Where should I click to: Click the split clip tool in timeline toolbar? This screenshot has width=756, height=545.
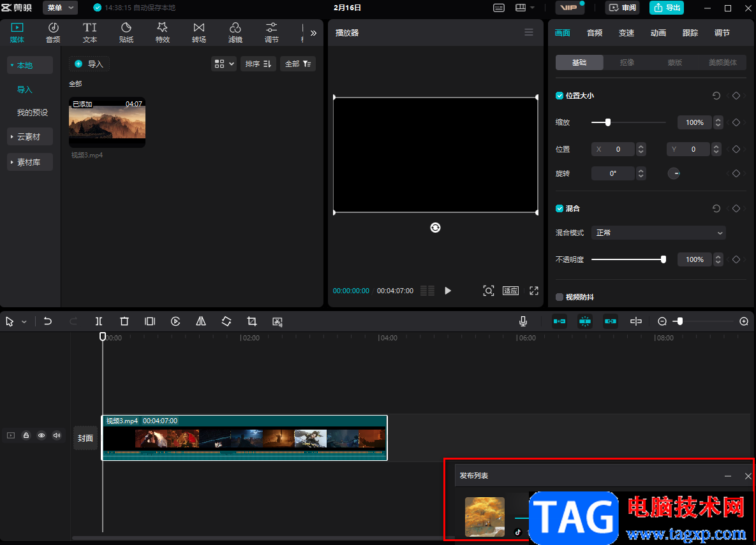pyautogui.click(x=99, y=322)
